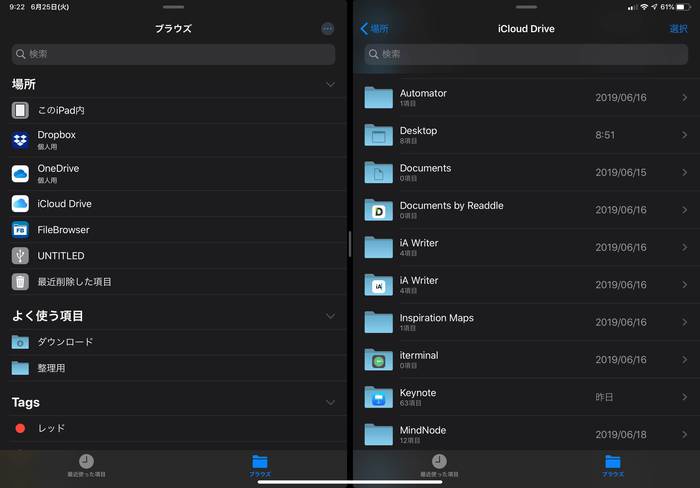
Task: Click the search field in the Browse pane
Action: point(173,54)
